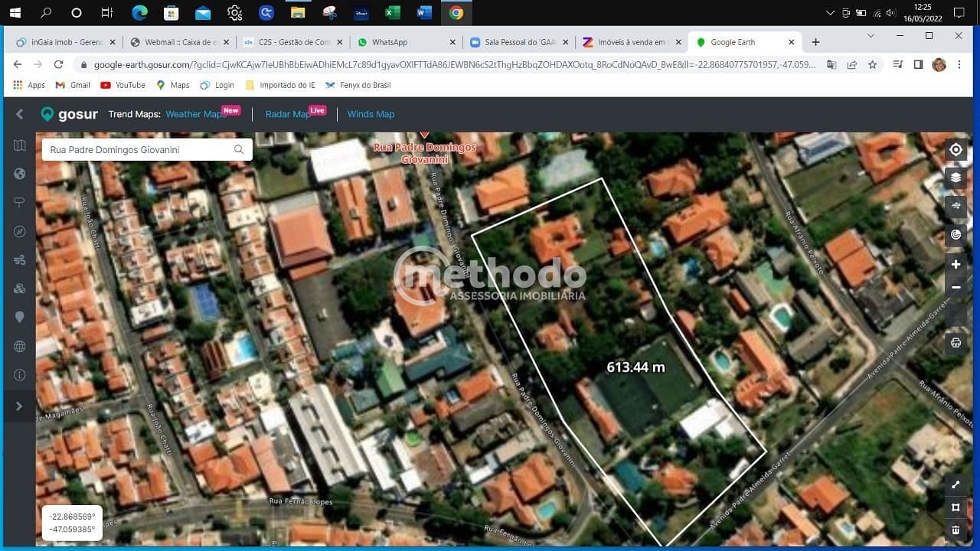This screenshot has width=980, height=551.
Task: Show hidden system tray icons
Action: tap(830, 13)
